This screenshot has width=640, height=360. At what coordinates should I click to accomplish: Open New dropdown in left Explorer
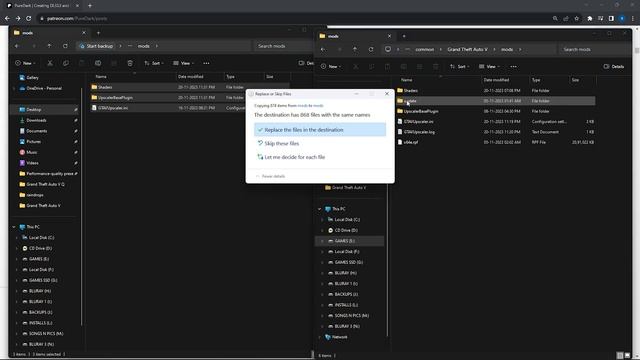25,63
